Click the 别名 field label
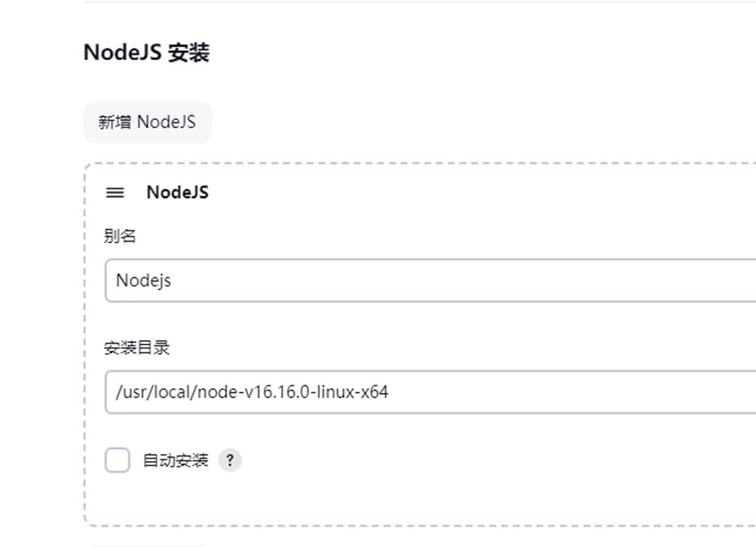This screenshot has width=756, height=547. point(120,236)
